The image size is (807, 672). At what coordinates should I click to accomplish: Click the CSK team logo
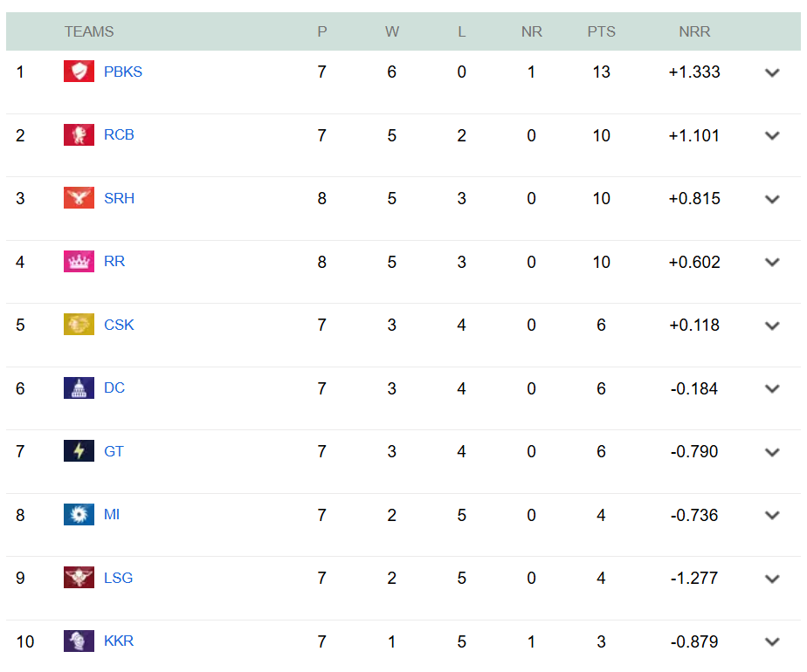[79, 325]
